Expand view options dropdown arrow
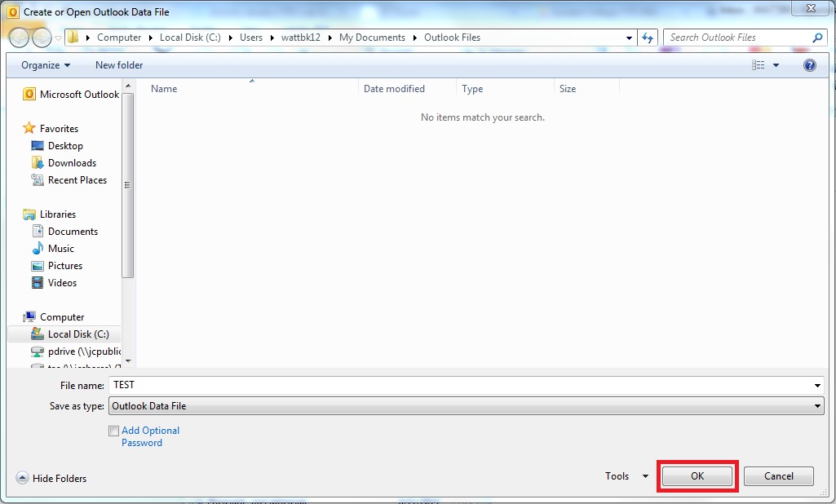 (x=776, y=65)
